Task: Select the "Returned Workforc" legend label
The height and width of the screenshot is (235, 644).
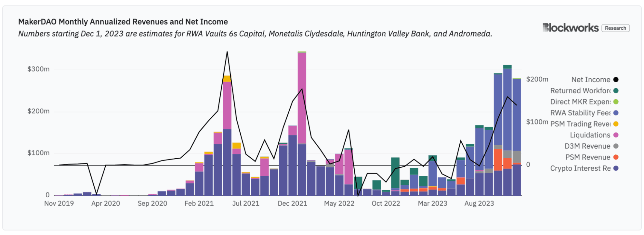Action: pos(580,91)
